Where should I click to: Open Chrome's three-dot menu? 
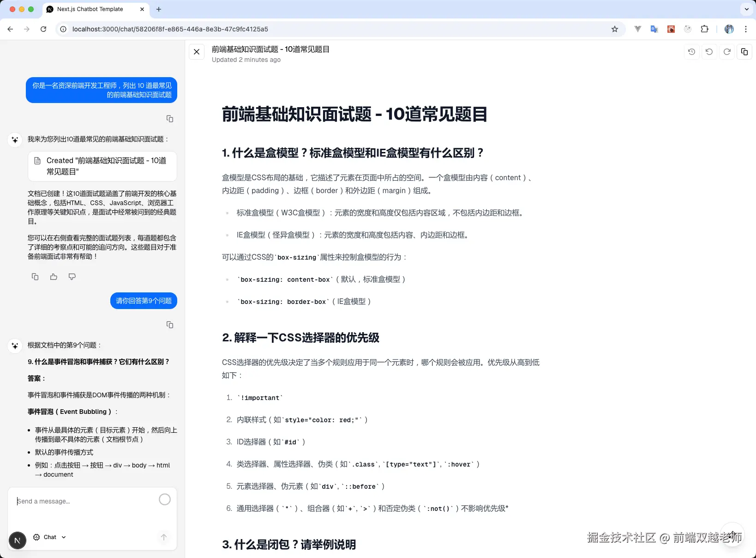pos(745,29)
